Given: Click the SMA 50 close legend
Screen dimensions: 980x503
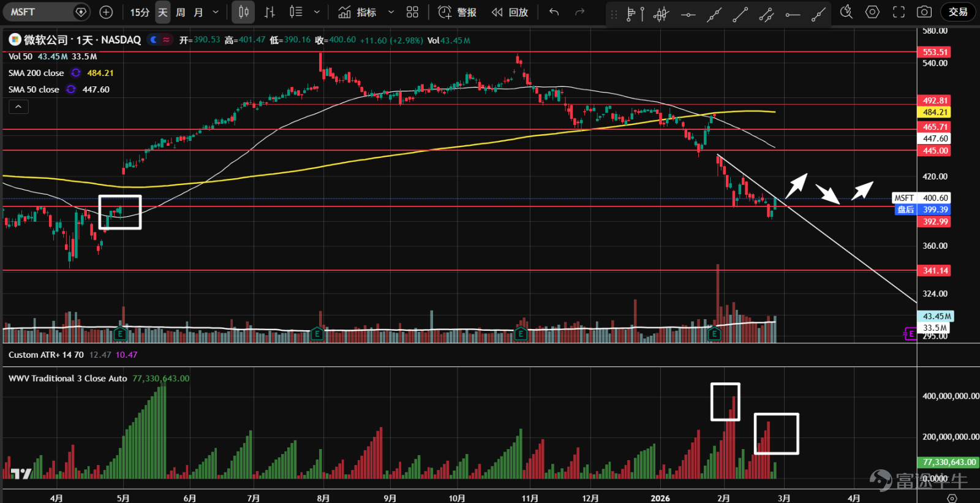Looking at the screenshot, I should [x=34, y=89].
